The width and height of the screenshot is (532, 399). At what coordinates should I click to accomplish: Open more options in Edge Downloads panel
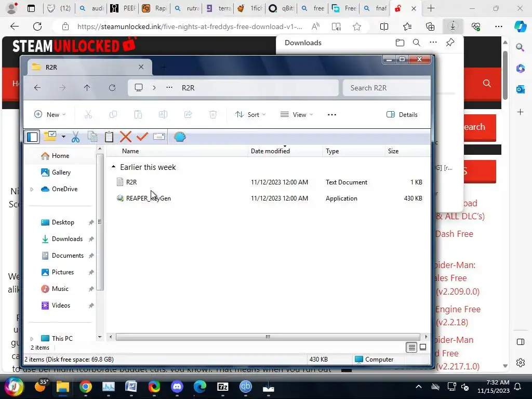433,43
